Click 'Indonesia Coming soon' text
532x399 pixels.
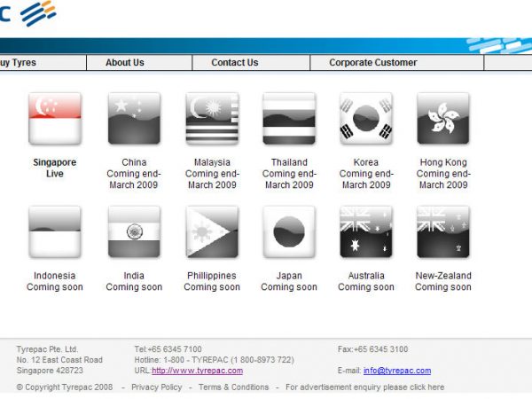pos(55,281)
